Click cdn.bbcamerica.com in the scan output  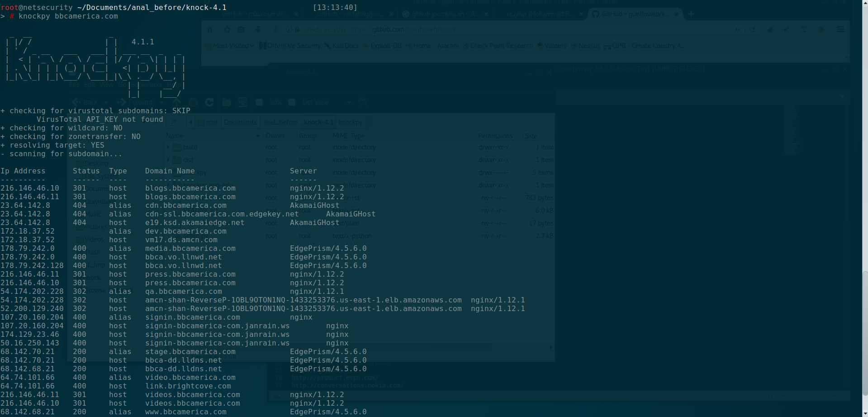coord(186,206)
